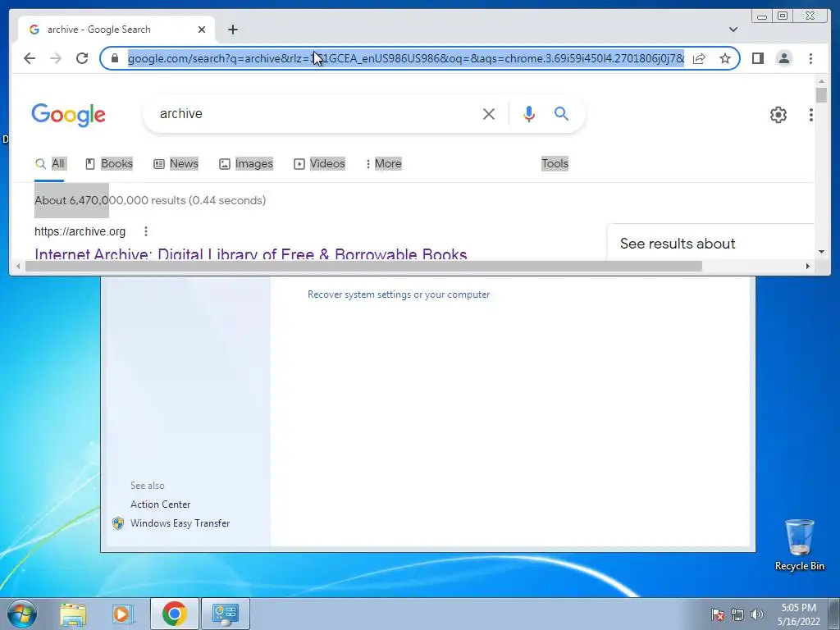Start voice search with microphone

529,113
